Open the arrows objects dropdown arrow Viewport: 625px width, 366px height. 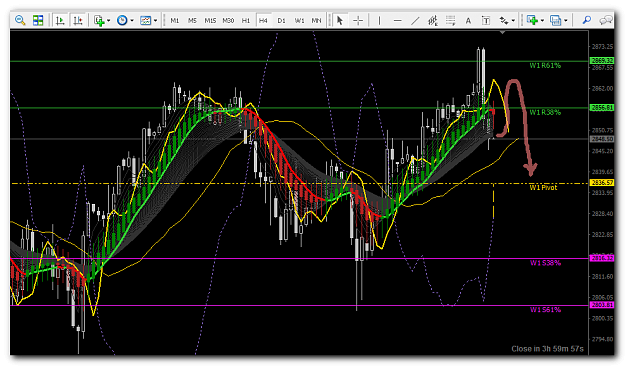513,21
